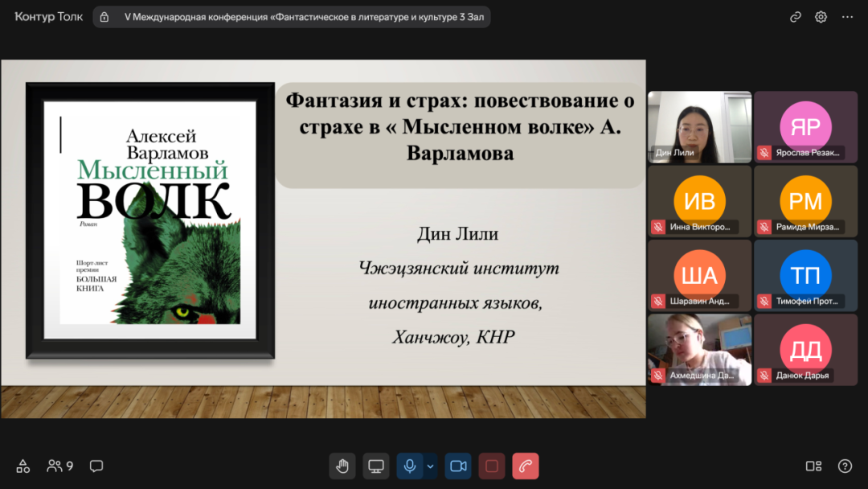Select Инна Викторо participant tile
Image resolution: width=868 pixels, height=489 pixels.
click(x=700, y=202)
